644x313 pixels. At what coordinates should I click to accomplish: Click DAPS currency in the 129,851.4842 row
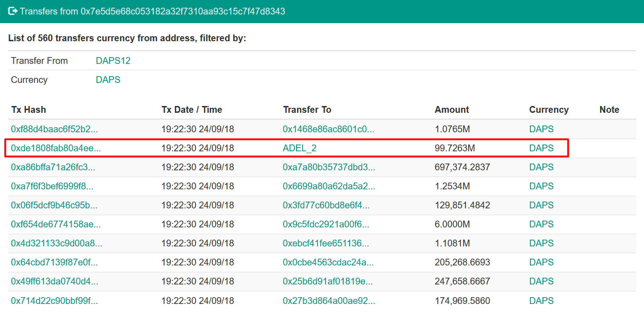click(541, 205)
